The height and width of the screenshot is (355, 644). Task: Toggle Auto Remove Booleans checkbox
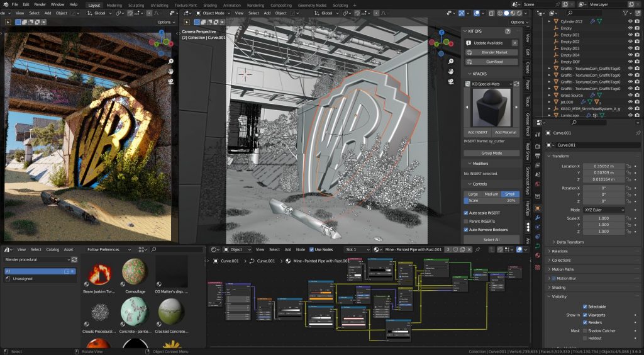[466, 230]
